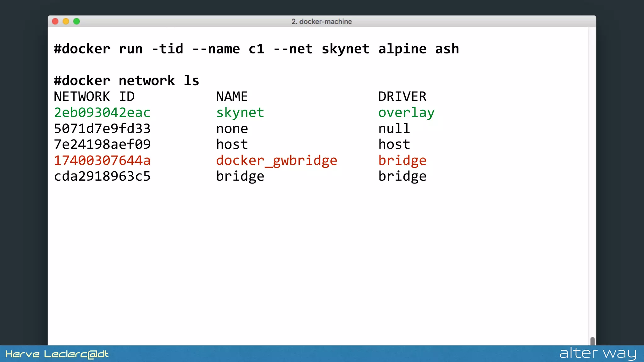Click the 'docker run -tid' command line
Screen dimensions: 644x362
pyautogui.click(x=256, y=49)
